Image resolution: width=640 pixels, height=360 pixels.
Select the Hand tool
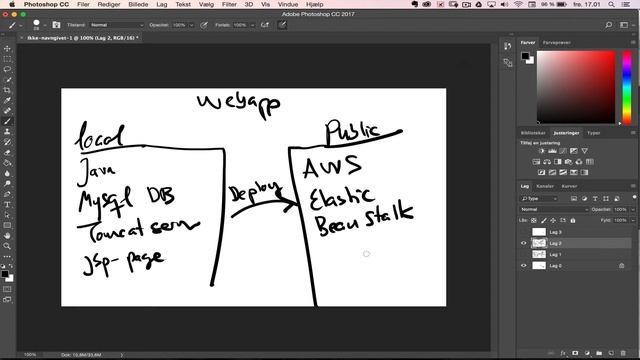coord(7,236)
